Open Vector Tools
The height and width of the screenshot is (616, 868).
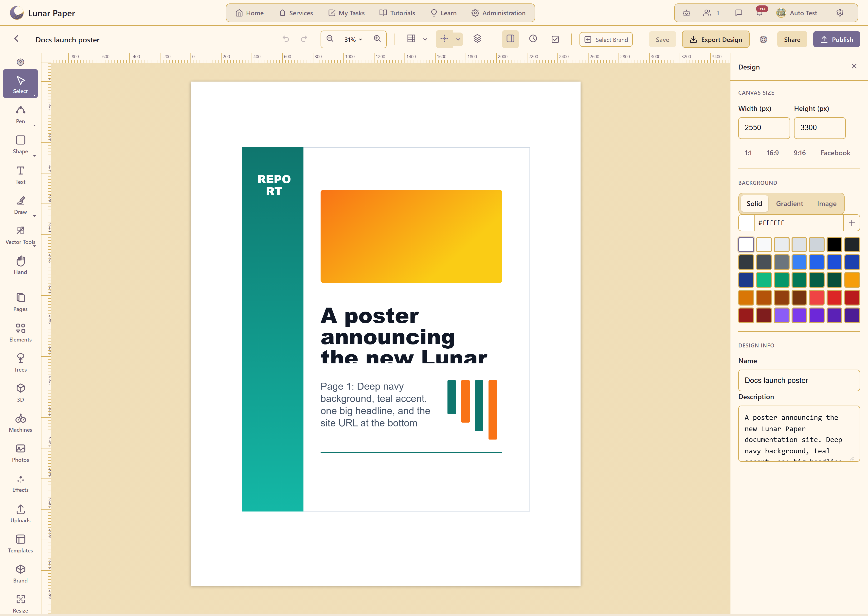20,235
